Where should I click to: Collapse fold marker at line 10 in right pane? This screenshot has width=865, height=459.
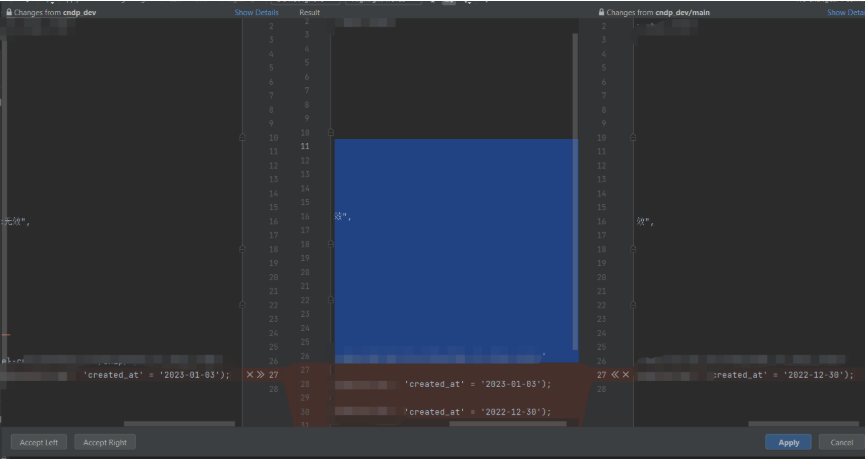(x=633, y=137)
